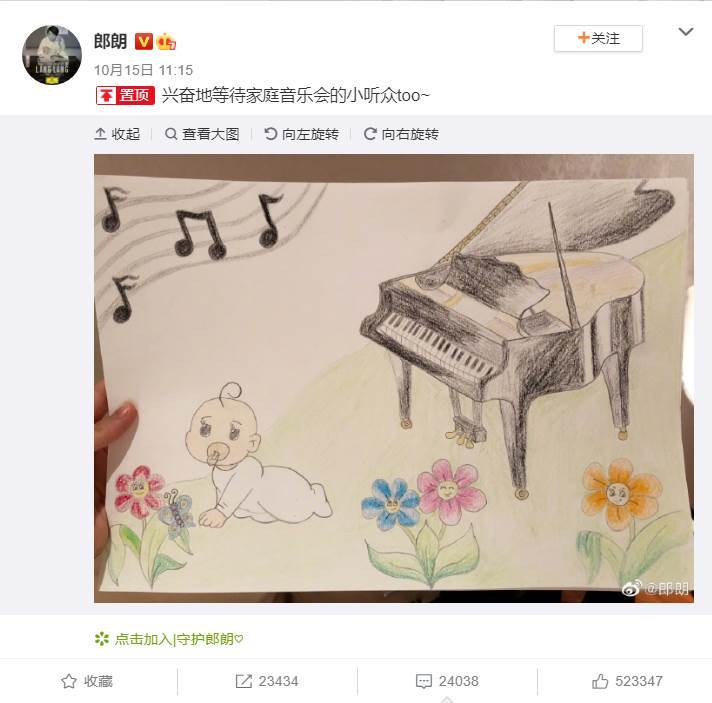Click the piano drawing image
The width and height of the screenshot is (712, 703).
pos(394,378)
